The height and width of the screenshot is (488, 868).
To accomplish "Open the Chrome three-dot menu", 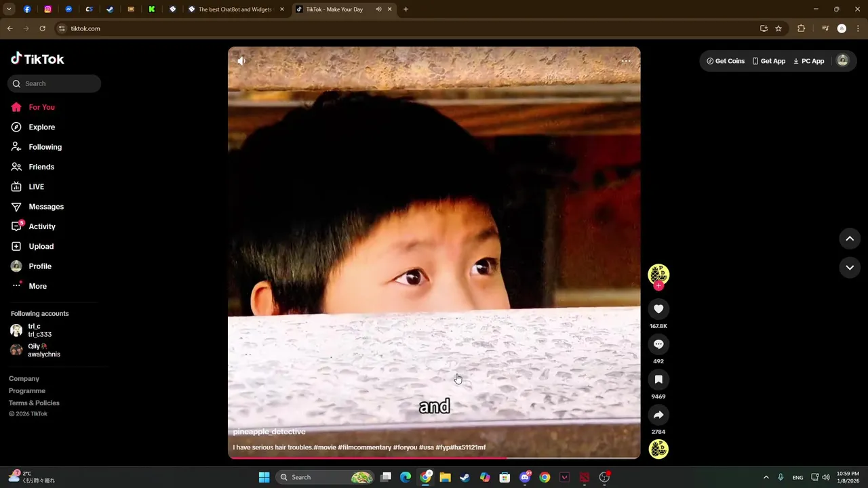I will pos(858,28).
